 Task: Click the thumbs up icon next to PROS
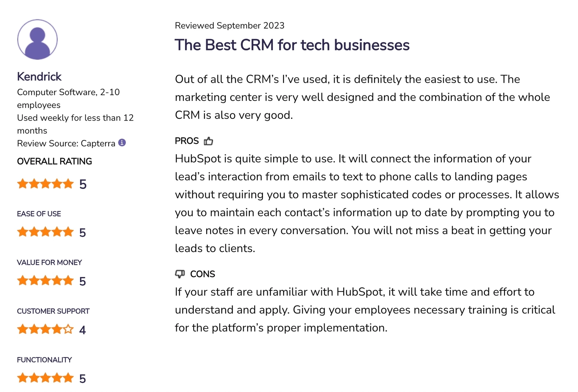coord(208,141)
